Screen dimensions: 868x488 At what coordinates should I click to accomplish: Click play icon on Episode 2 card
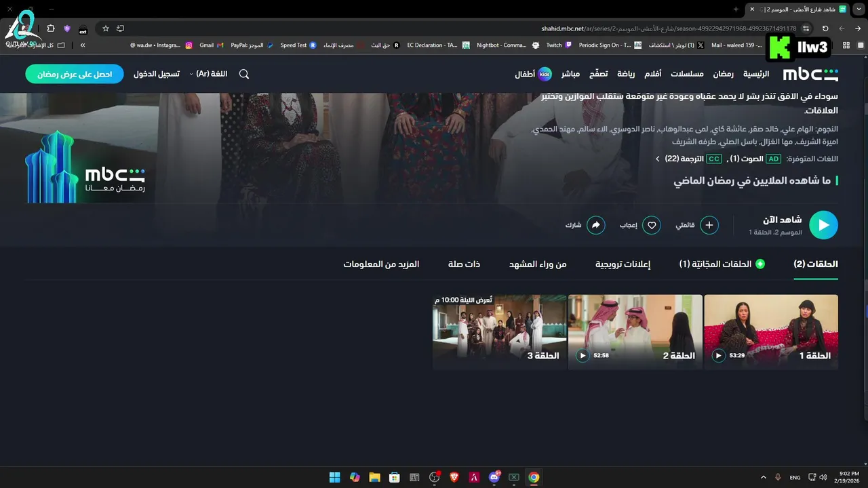point(582,355)
